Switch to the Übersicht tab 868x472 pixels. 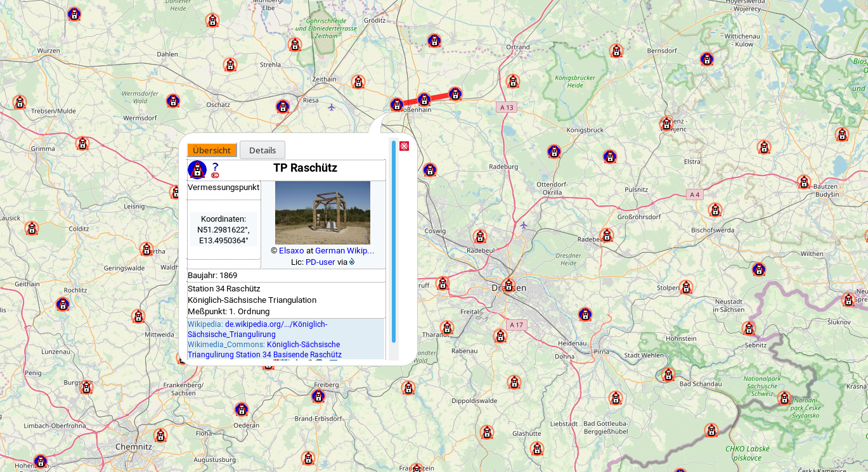coord(212,150)
